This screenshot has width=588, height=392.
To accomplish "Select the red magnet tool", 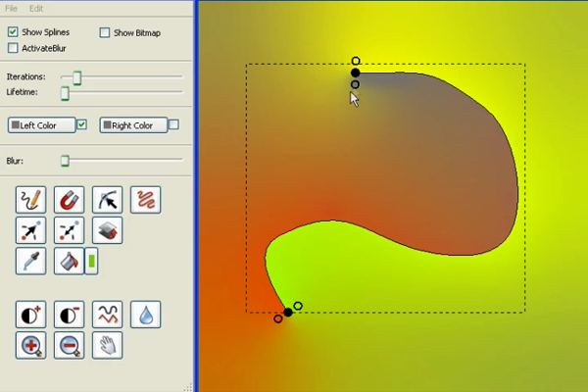I will pyautogui.click(x=69, y=200).
